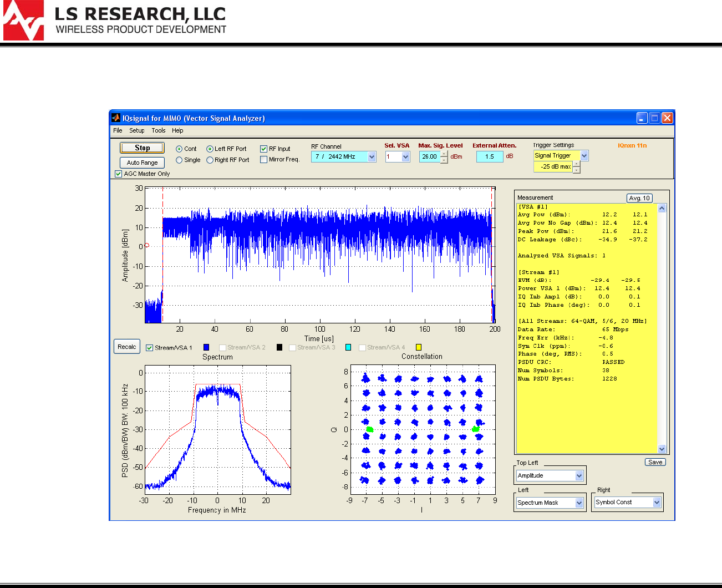Click the Recalc button

(126, 347)
